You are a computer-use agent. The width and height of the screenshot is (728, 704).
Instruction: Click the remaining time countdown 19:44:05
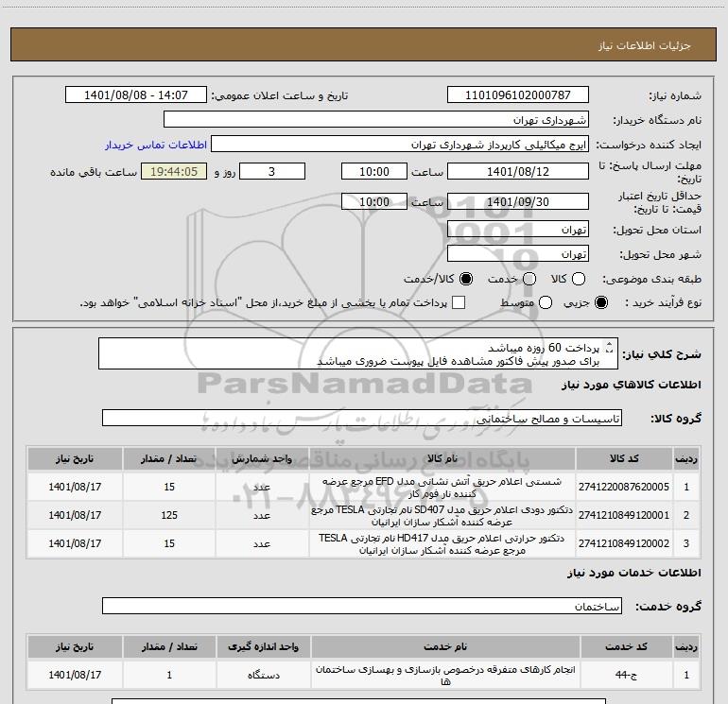174,171
